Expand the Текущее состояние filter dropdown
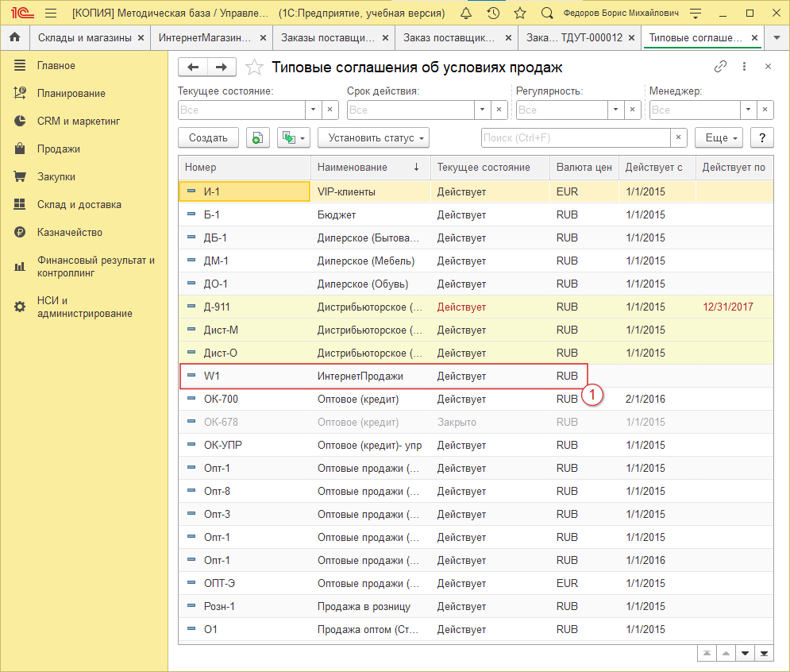This screenshot has width=790, height=672. coord(313,110)
